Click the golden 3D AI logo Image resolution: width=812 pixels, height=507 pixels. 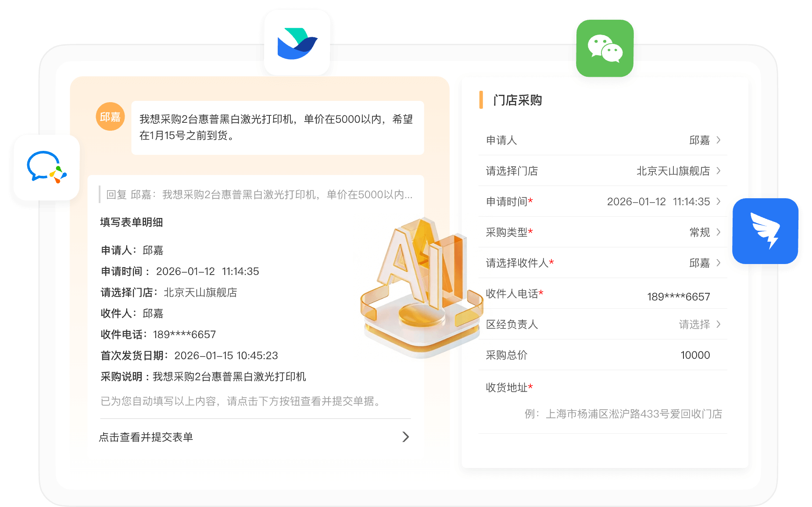(421, 285)
